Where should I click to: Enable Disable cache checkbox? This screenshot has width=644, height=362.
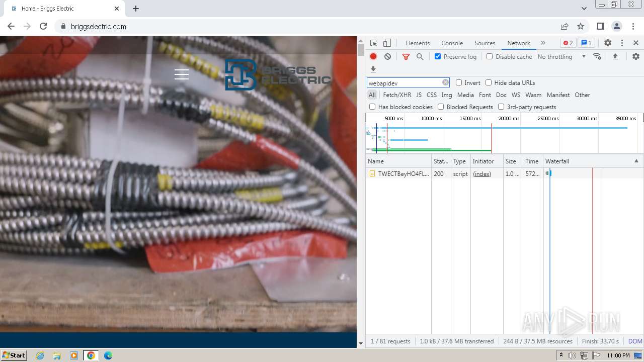(490, 57)
